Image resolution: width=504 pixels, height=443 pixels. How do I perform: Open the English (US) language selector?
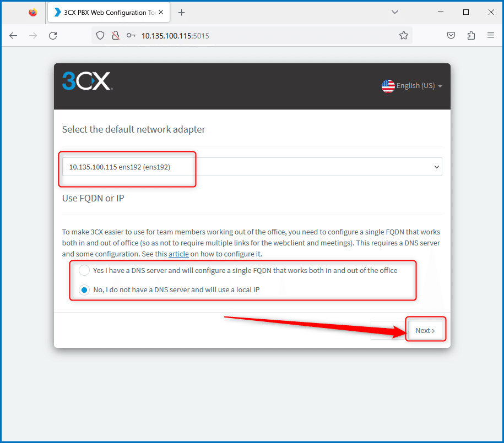(x=412, y=86)
